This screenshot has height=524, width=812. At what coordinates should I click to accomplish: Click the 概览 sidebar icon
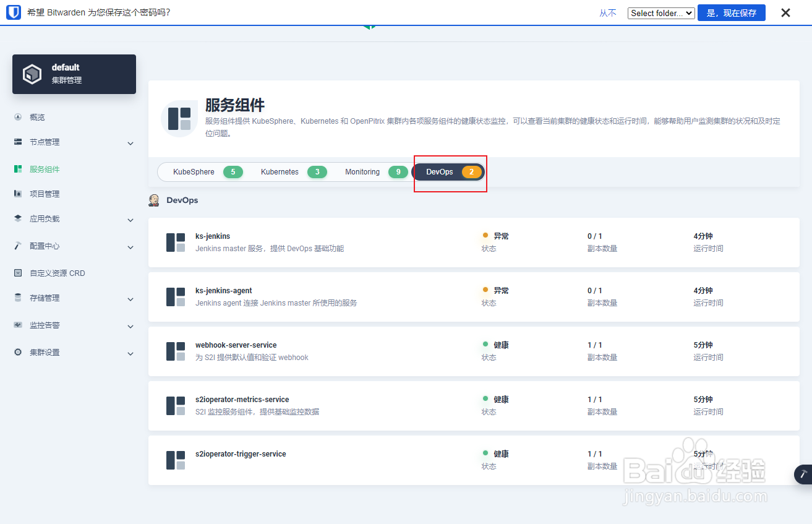click(x=18, y=117)
